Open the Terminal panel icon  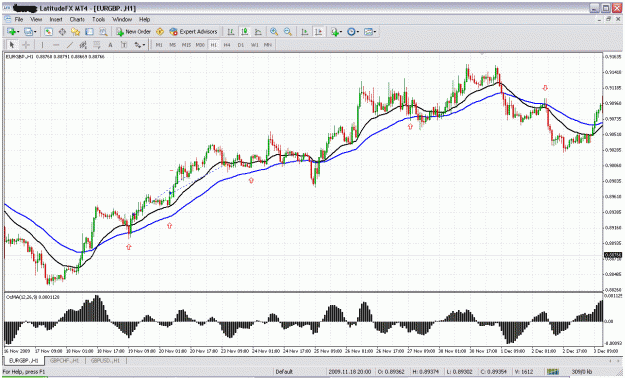(x=89, y=32)
